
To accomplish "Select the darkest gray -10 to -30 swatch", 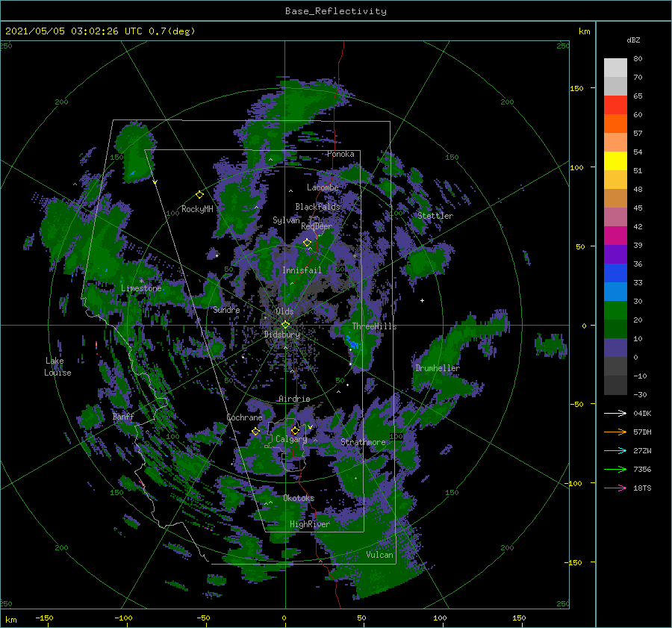I will (615, 385).
